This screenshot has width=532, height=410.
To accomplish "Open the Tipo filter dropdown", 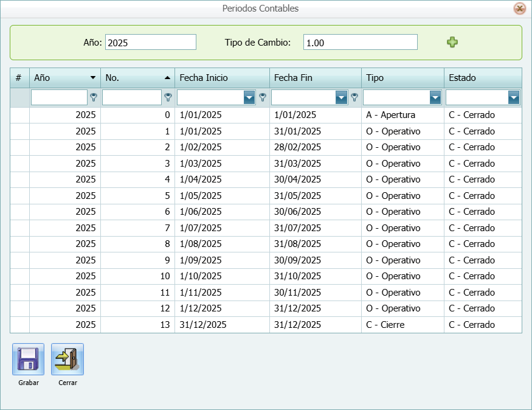I will click(x=435, y=97).
